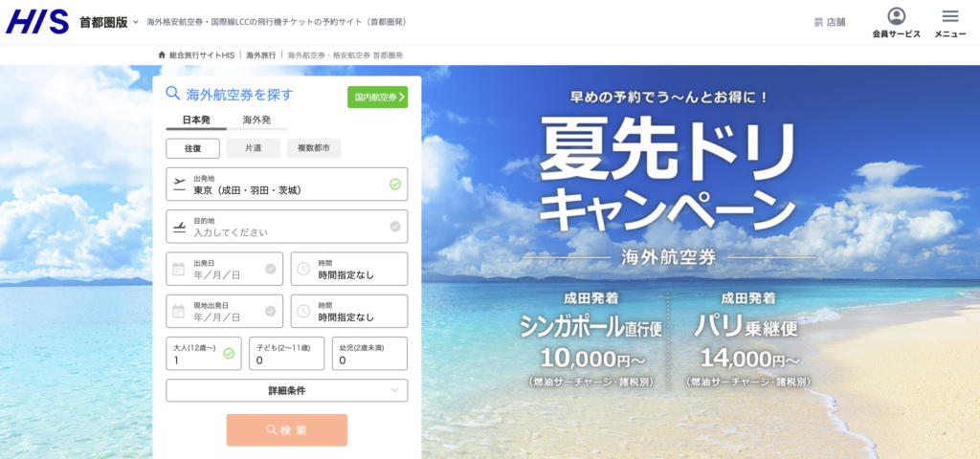
Task: Select the 片道 one-way option
Action: (x=253, y=148)
